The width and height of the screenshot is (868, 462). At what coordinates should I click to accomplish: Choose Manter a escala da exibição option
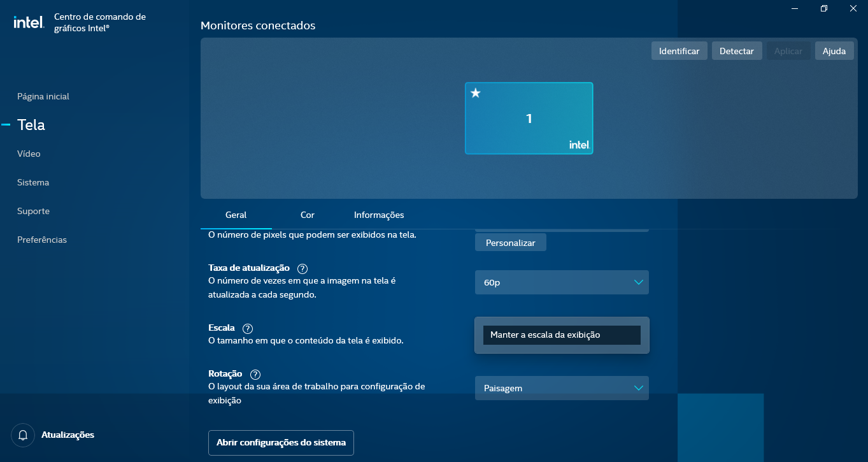(x=561, y=335)
